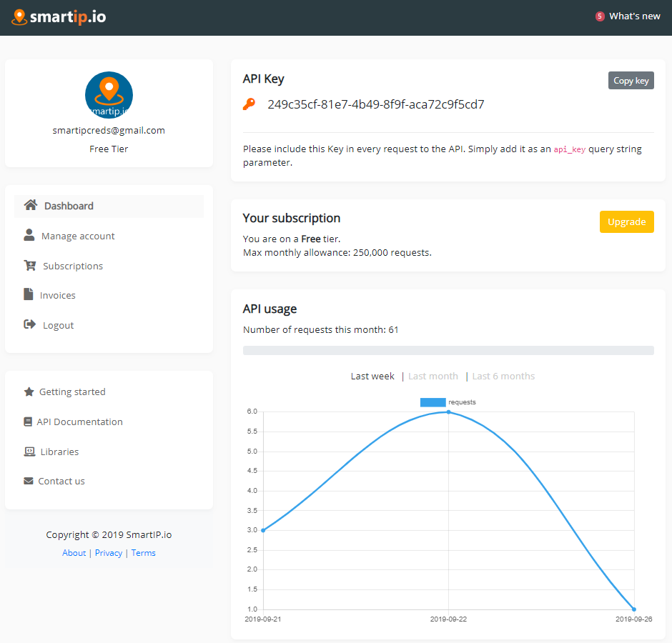Screen dimensions: 672x643
Task: Click the smartip.io logo in header
Action: pos(59,17)
